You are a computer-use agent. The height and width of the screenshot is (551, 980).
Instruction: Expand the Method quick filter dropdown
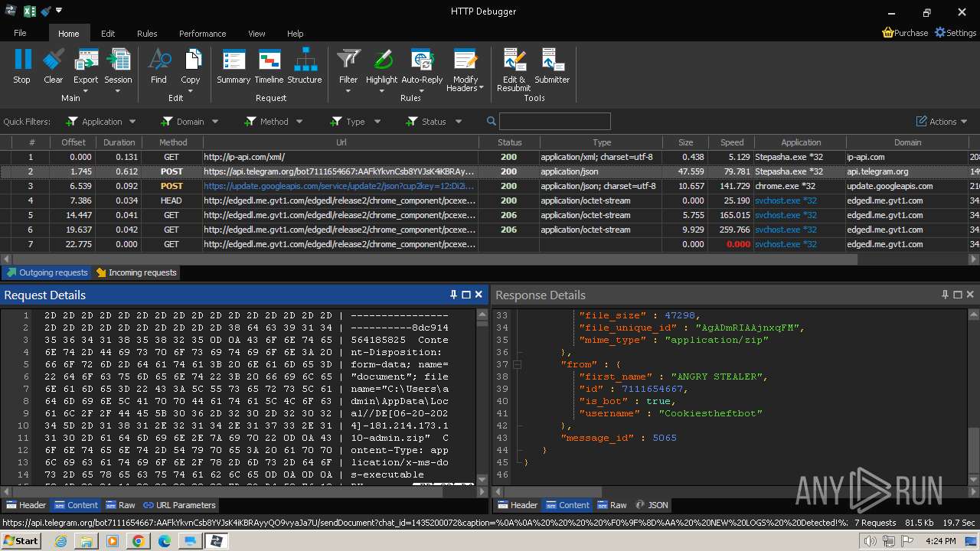pyautogui.click(x=299, y=122)
